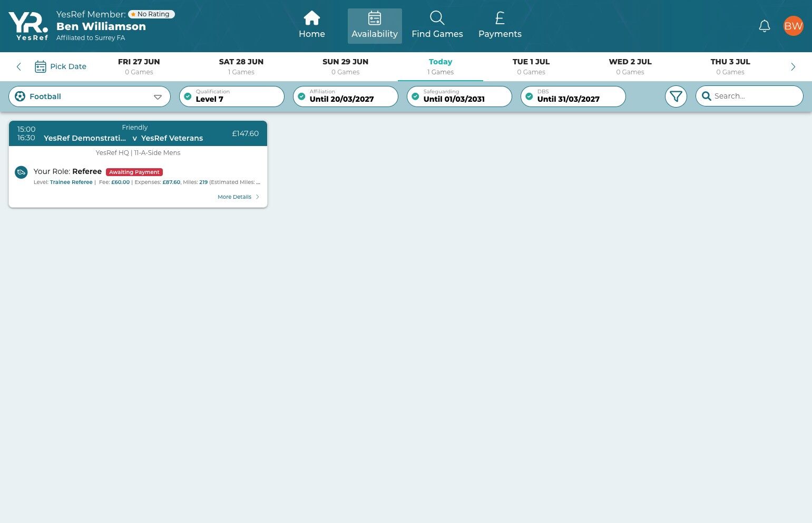Click the football icon in sport selector

pos(20,96)
